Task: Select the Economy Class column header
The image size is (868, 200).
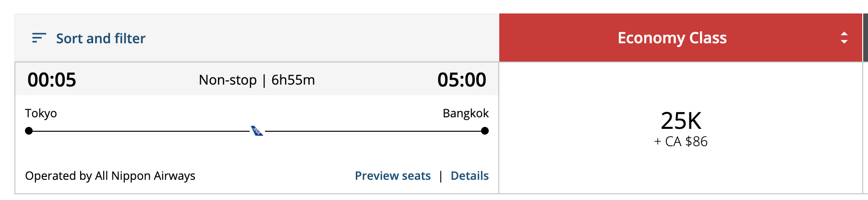Action: (x=672, y=38)
